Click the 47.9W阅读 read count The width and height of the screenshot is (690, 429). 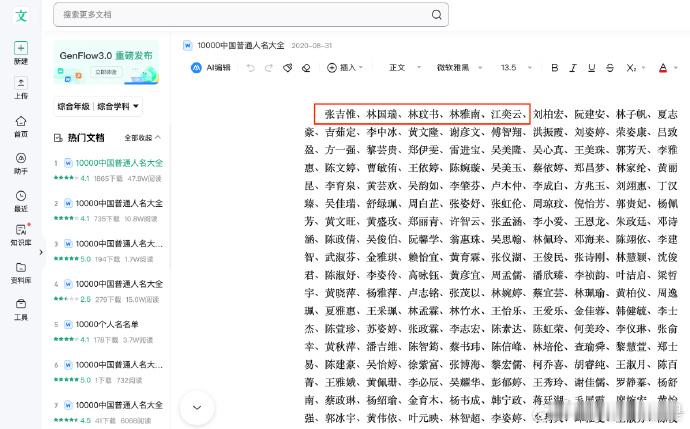pyautogui.click(x=145, y=178)
